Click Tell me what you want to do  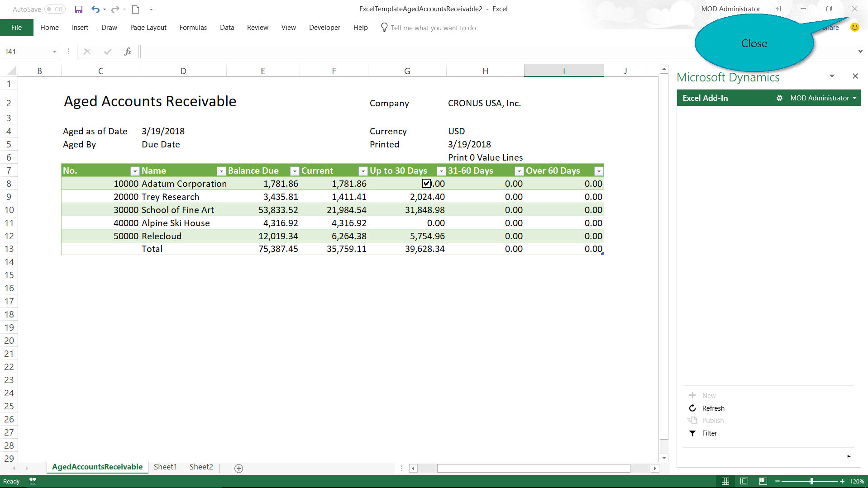point(433,28)
